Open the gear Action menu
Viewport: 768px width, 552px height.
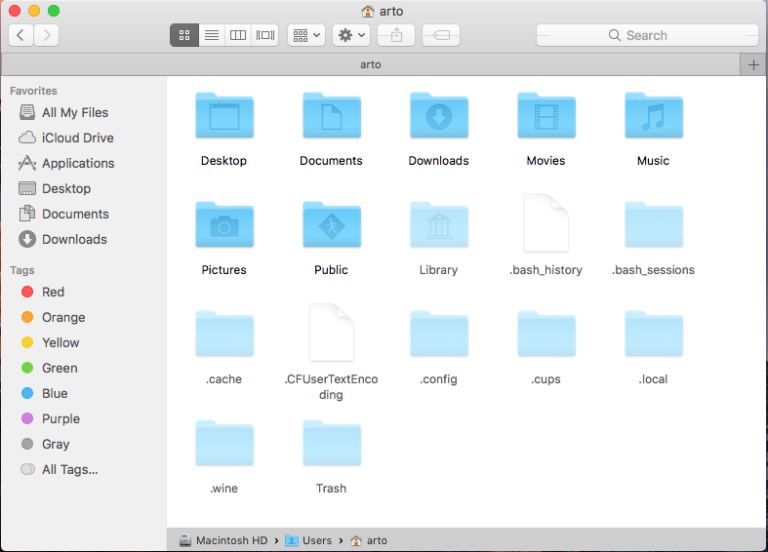tap(351, 35)
